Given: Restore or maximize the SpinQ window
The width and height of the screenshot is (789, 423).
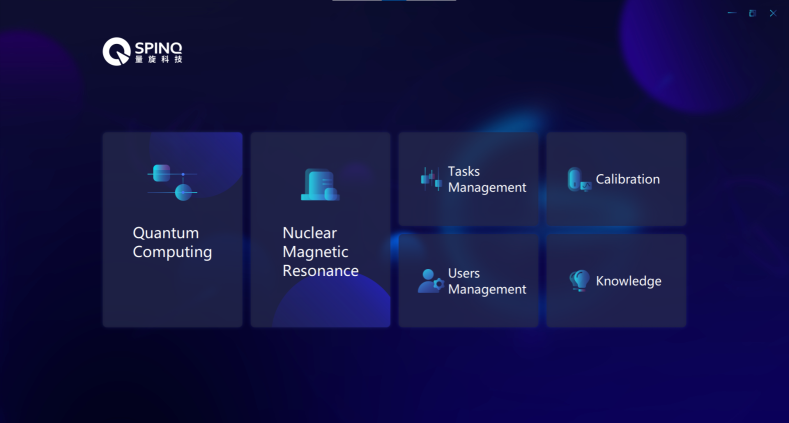Looking at the screenshot, I should (x=752, y=13).
